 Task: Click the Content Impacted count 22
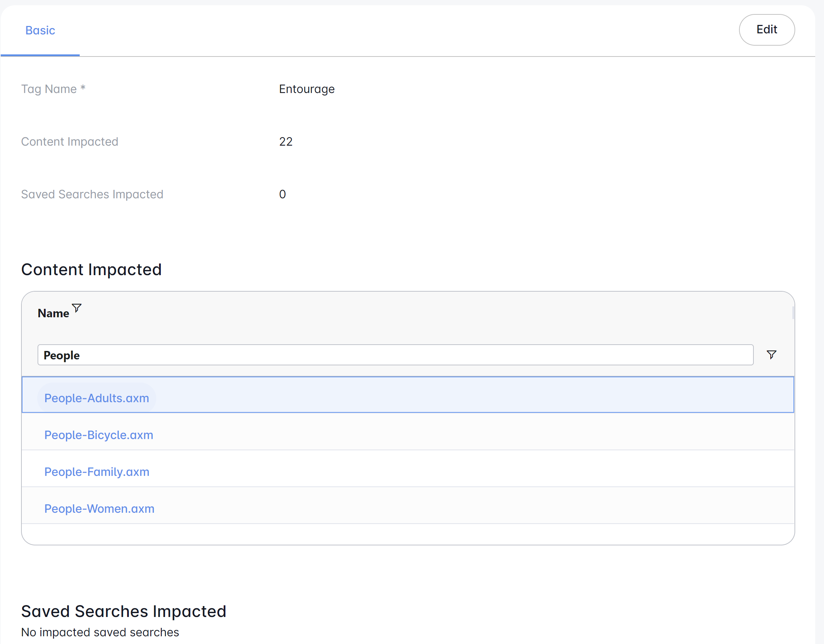tap(285, 141)
